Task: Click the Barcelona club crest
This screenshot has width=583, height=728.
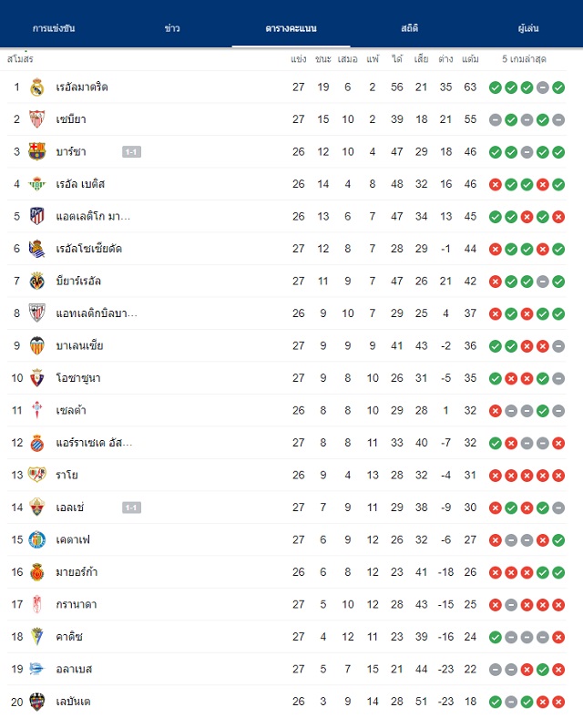Action: tap(37, 152)
